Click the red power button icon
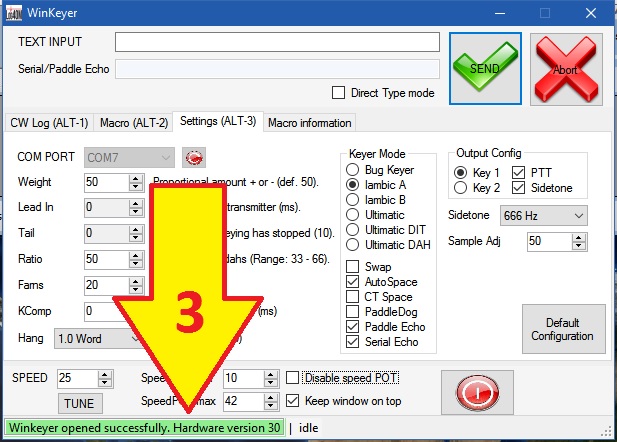Screen dimensions: 617x442 (x=477, y=392)
